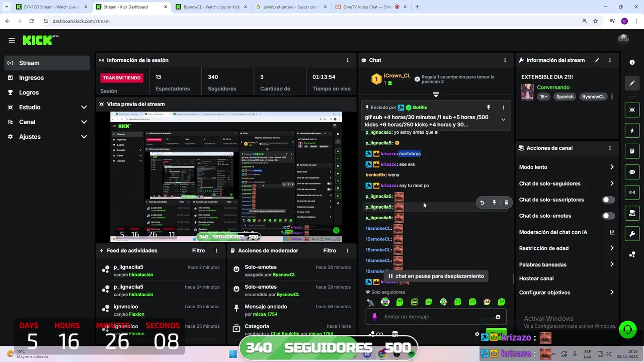The image size is (644, 362).
Task: Click the browser address bar
Action: click(312, 21)
